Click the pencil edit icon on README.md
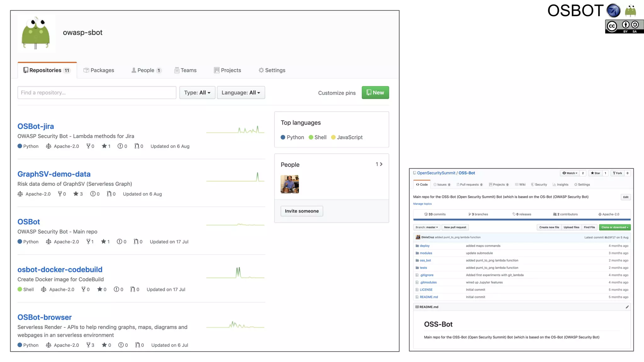 pyautogui.click(x=627, y=307)
